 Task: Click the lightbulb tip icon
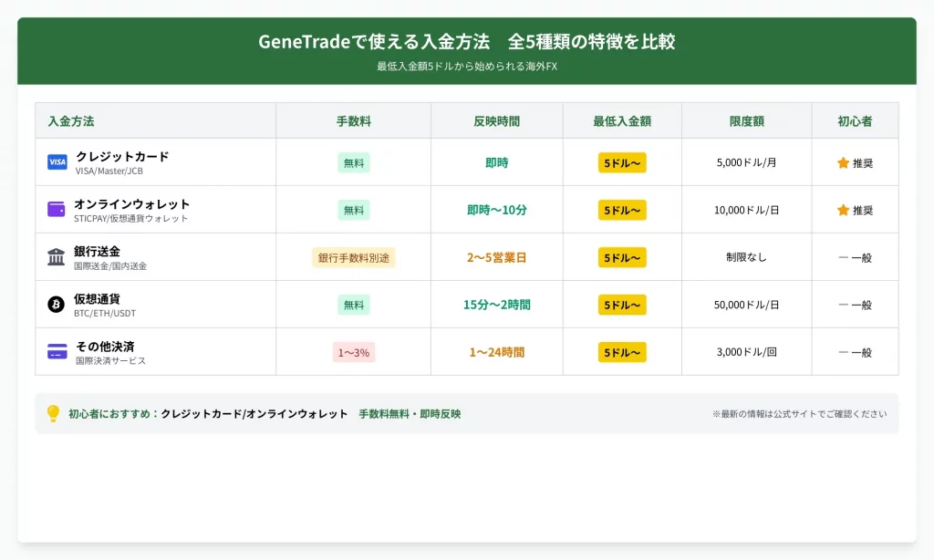[x=53, y=414]
